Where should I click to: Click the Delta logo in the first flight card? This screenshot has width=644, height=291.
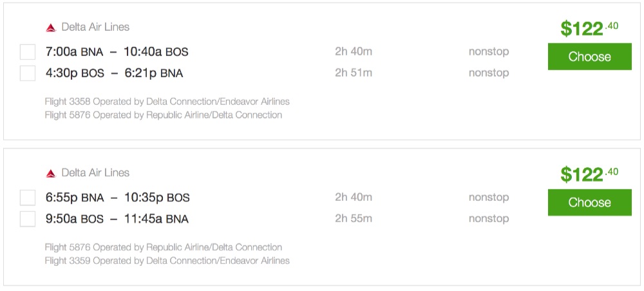(51, 28)
